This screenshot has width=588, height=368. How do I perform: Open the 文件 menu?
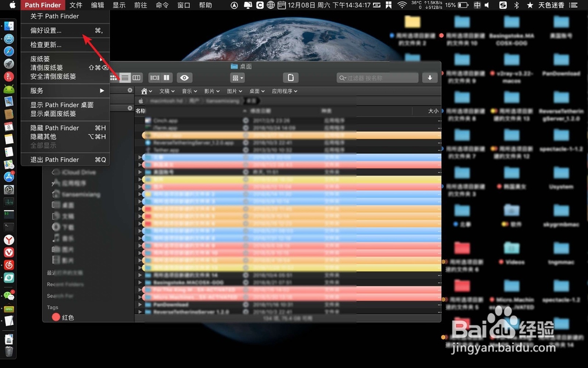click(x=76, y=5)
